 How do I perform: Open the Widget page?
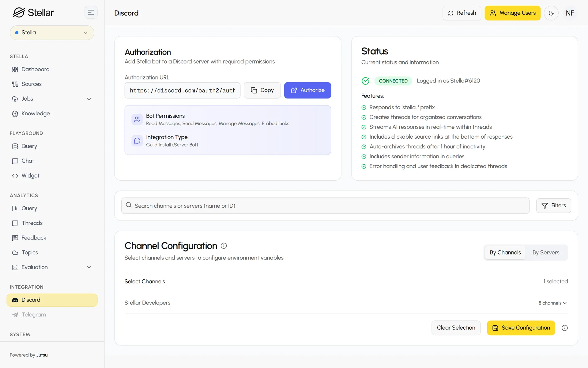52,176
